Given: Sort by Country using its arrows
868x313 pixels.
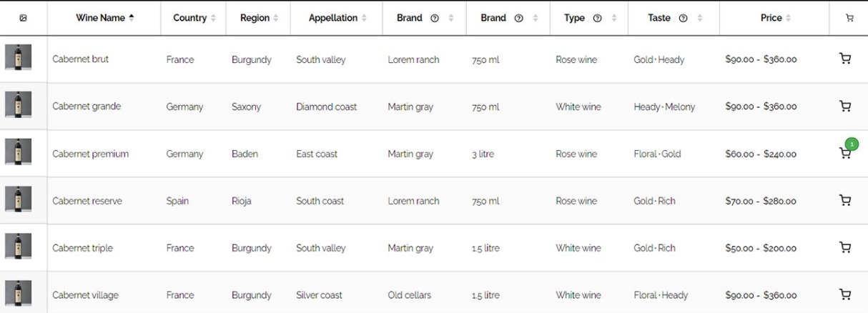Looking at the screenshot, I should (x=213, y=19).
